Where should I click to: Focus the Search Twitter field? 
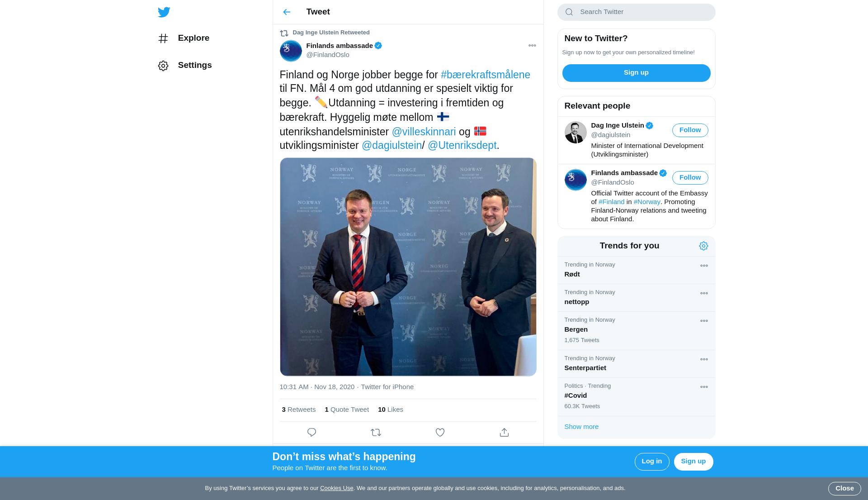tap(642, 12)
